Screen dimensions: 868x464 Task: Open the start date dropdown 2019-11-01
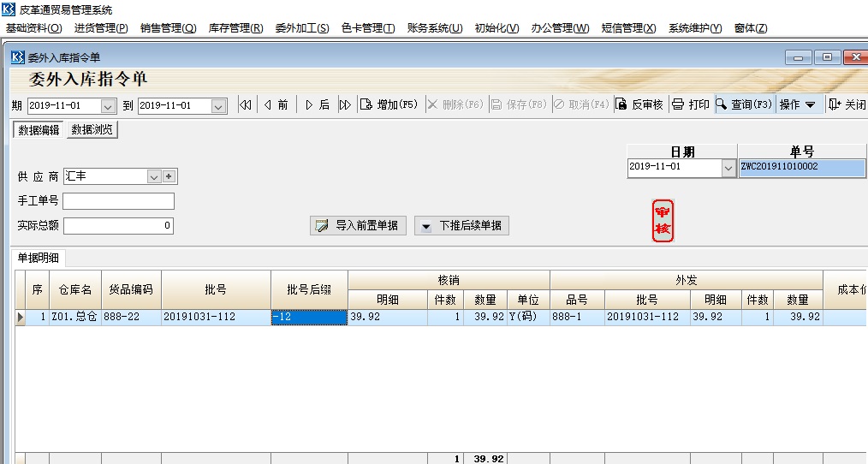click(108, 106)
